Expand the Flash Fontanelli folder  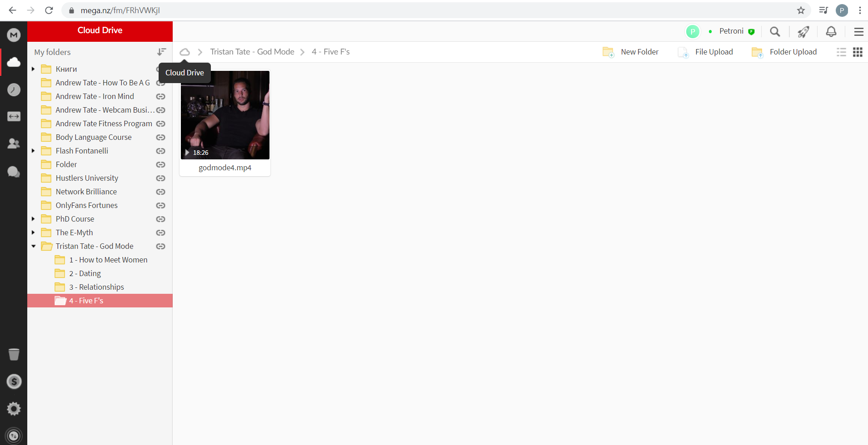33,151
